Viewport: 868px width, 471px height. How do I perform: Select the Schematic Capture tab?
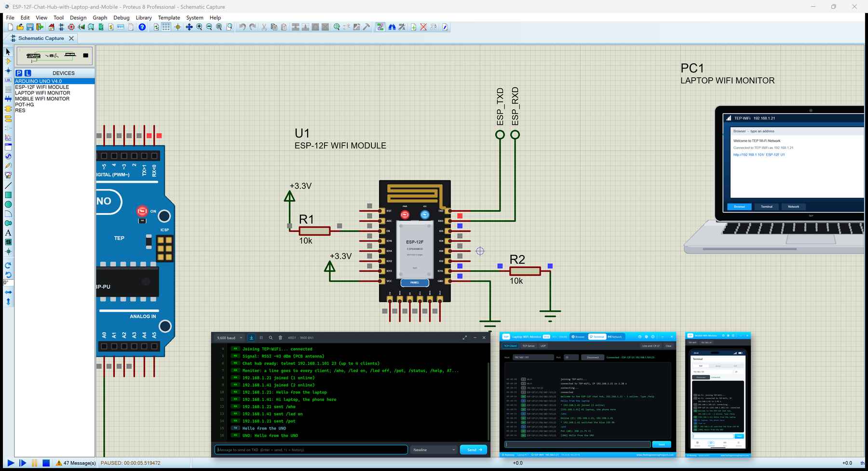tap(41, 38)
